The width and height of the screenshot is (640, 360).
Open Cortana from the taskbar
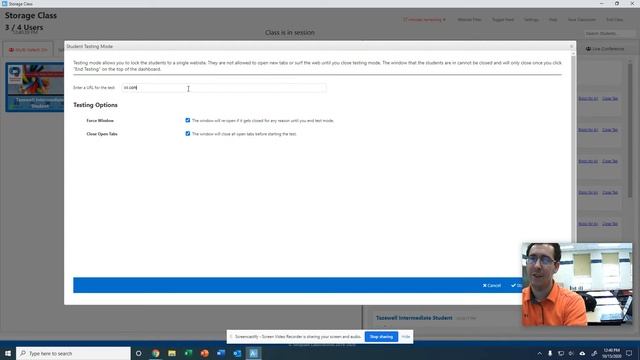[x=139, y=353]
